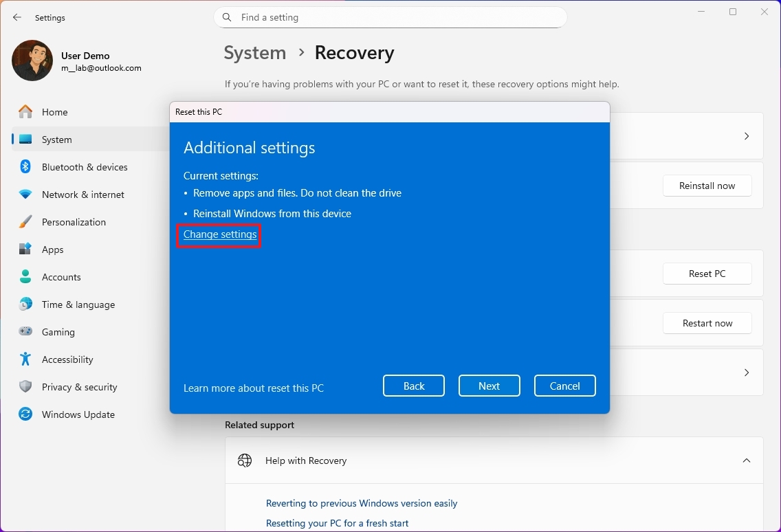The width and height of the screenshot is (781, 532).
Task: Open Resetting your PC for a fresh start
Action: [x=337, y=523]
